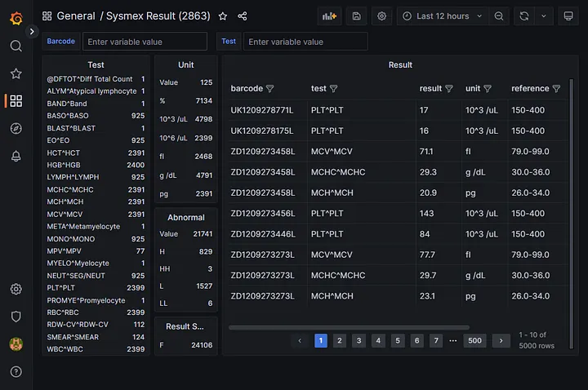Mark dashboard as favorite star

223,16
